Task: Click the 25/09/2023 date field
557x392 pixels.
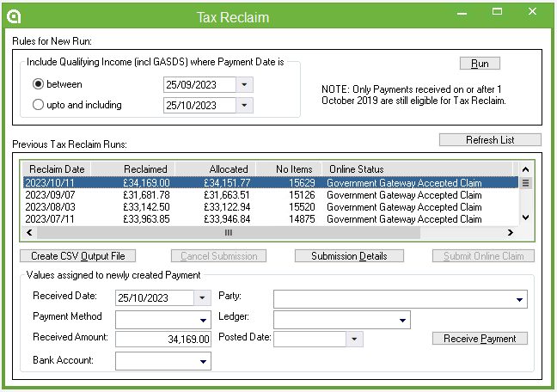Action: tap(199, 84)
